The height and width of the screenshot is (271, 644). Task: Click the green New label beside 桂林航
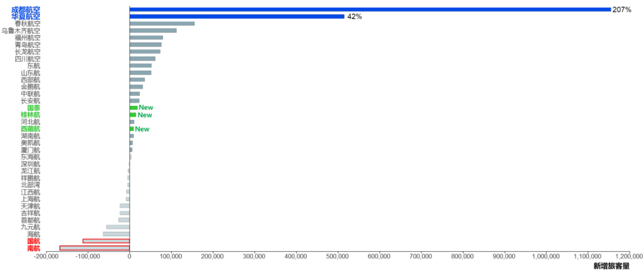click(145, 115)
